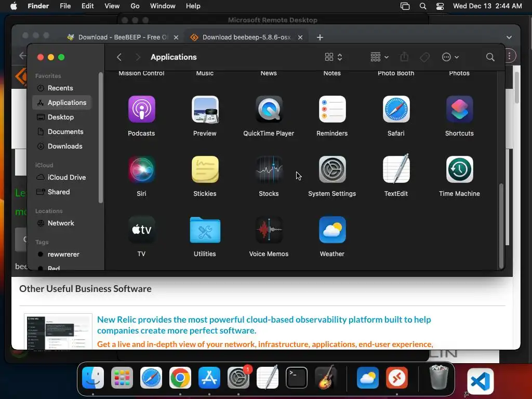Open the Window menu
532x399 pixels.
pyautogui.click(x=163, y=6)
